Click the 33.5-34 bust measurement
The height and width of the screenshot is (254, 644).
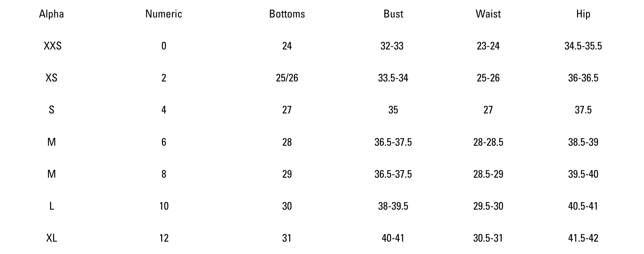[x=393, y=78]
